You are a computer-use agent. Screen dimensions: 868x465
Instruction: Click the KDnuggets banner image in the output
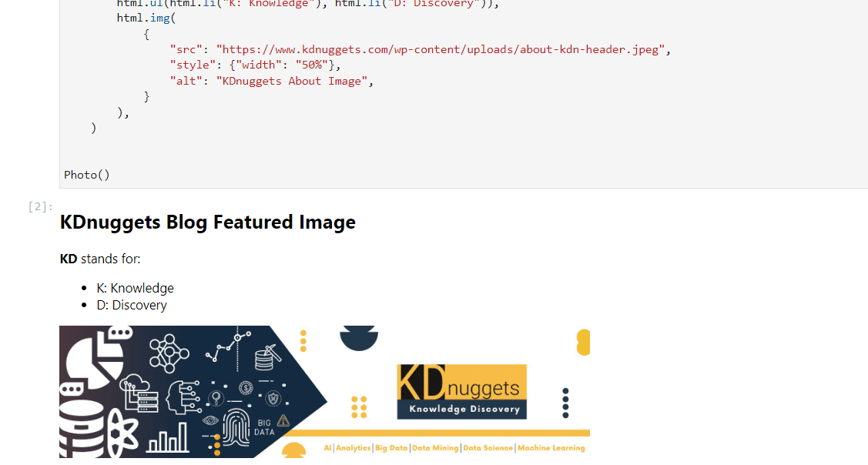pyautogui.click(x=324, y=392)
